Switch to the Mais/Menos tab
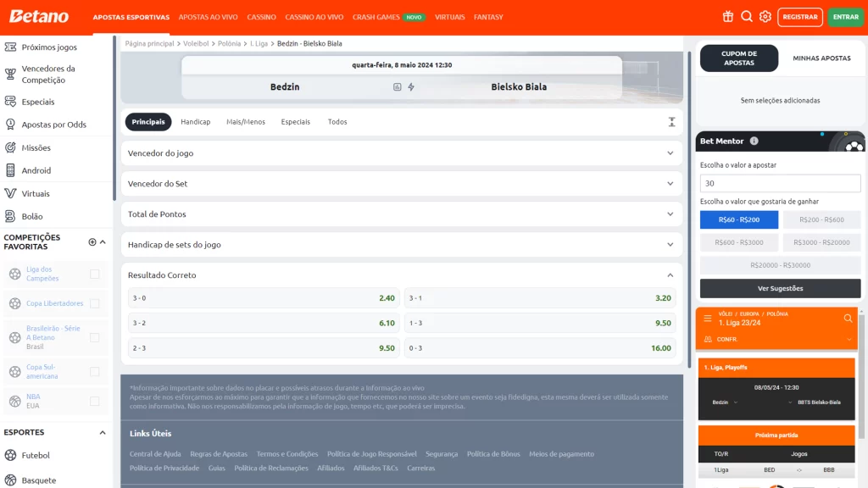Viewport: 868px width, 488px height. coord(246,122)
